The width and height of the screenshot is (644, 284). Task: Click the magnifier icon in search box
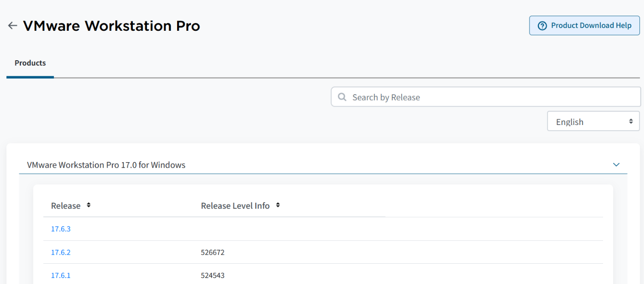point(342,97)
